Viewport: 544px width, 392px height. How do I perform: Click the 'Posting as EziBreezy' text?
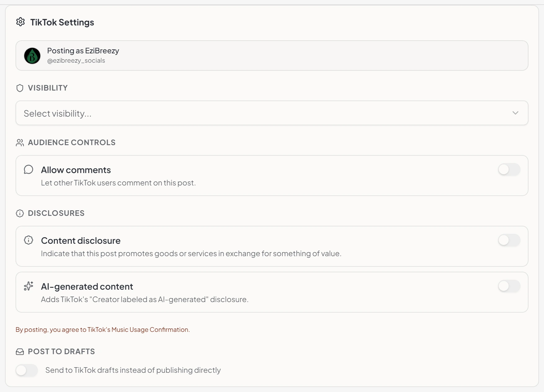pos(83,51)
